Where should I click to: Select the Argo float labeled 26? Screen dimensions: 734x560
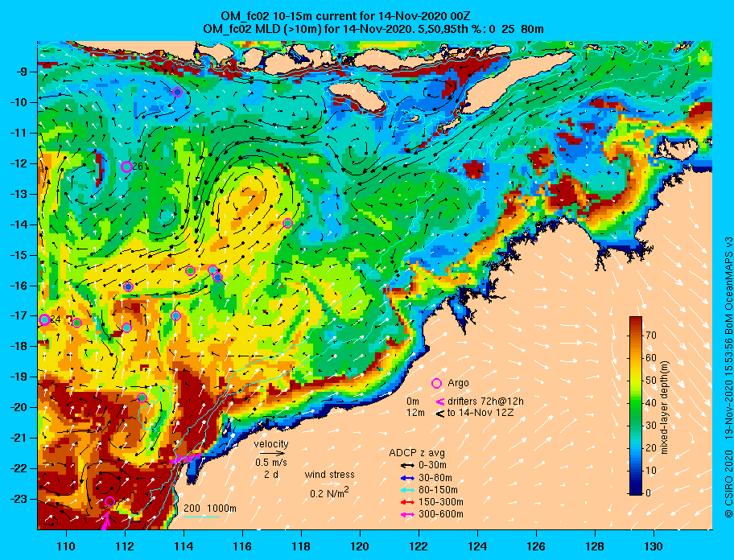click(x=126, y=167)
